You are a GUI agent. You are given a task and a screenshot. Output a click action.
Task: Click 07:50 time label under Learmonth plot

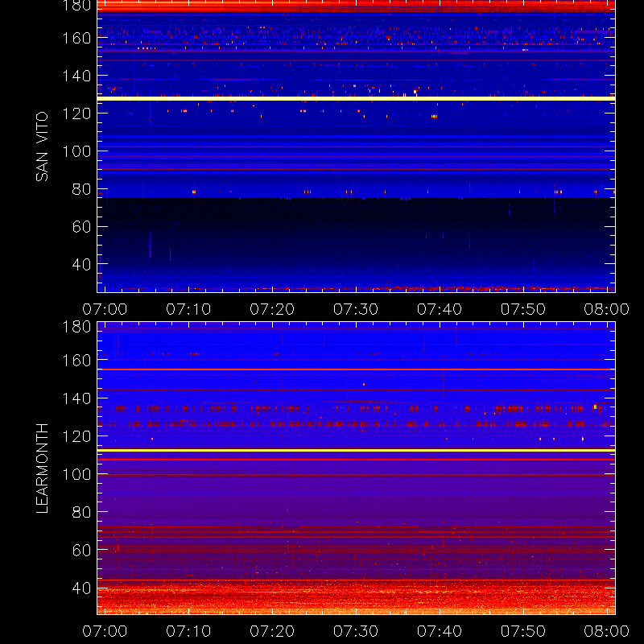[x=522, y=631]
